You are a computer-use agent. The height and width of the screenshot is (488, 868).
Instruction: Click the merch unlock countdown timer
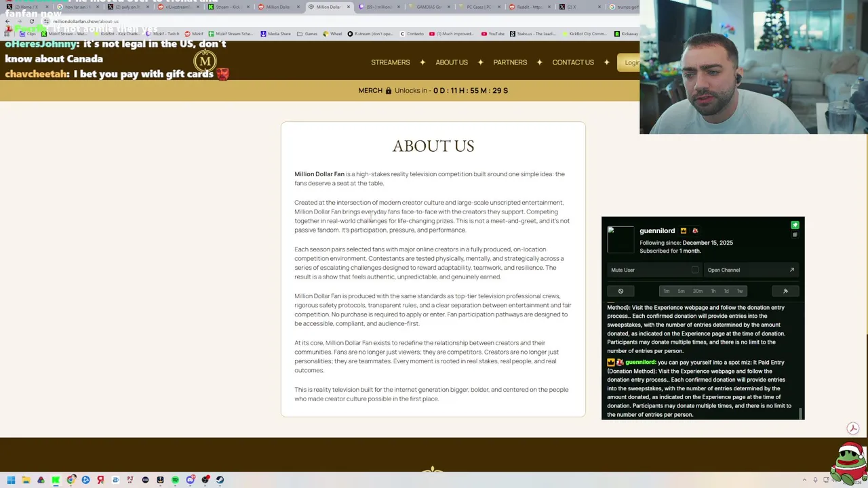[471, 91]
